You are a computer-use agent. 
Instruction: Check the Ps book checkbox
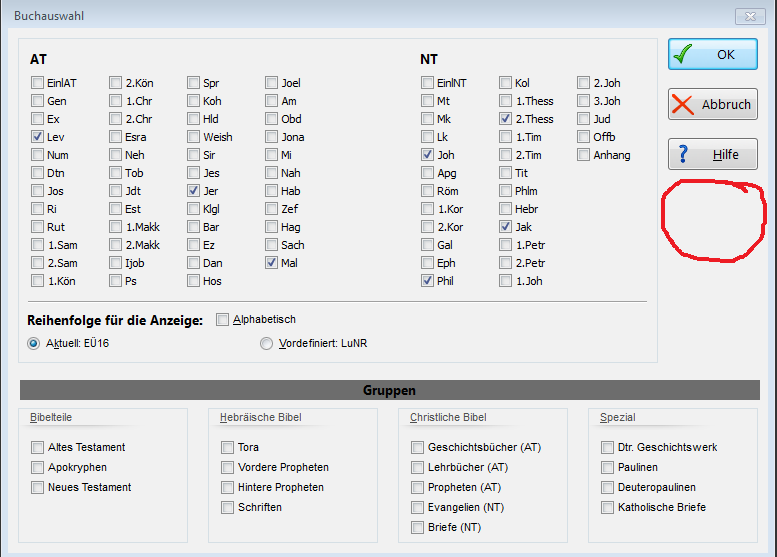point(115,281)
